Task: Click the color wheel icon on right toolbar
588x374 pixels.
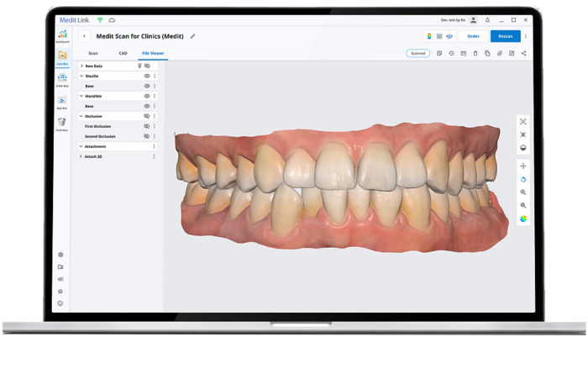Action: (523, 219)
